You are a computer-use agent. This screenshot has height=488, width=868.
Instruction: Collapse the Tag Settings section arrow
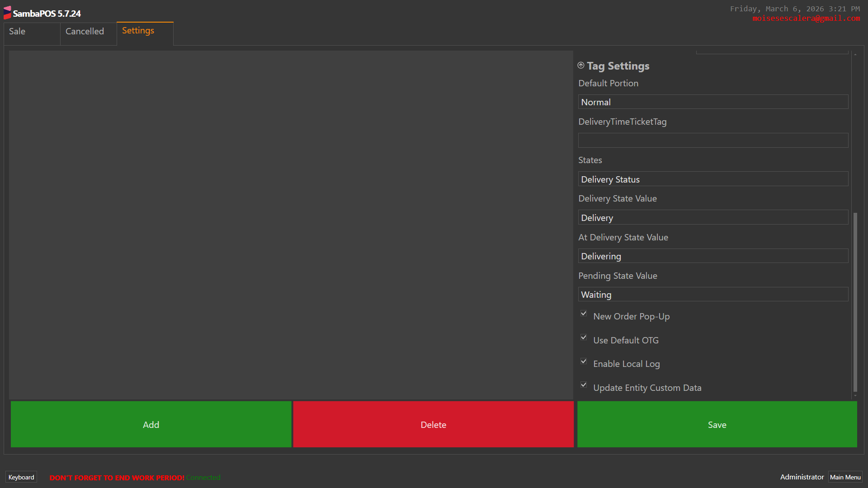[x=581, y=66]
